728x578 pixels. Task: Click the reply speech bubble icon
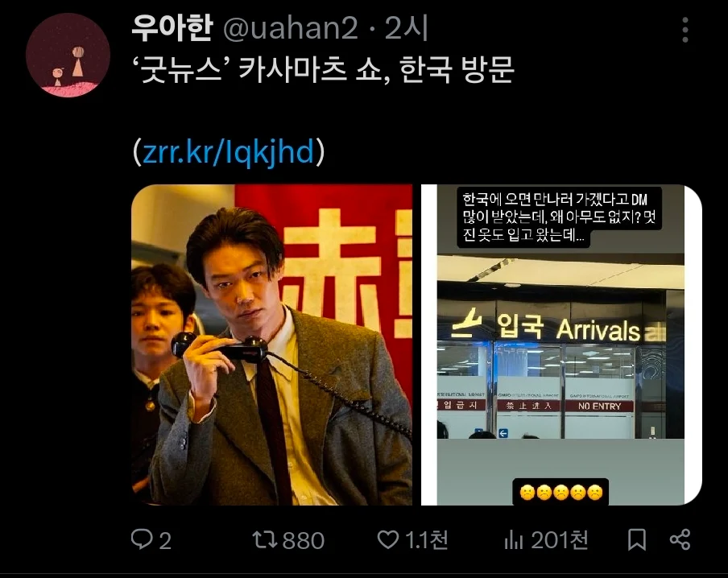point(142,539)
